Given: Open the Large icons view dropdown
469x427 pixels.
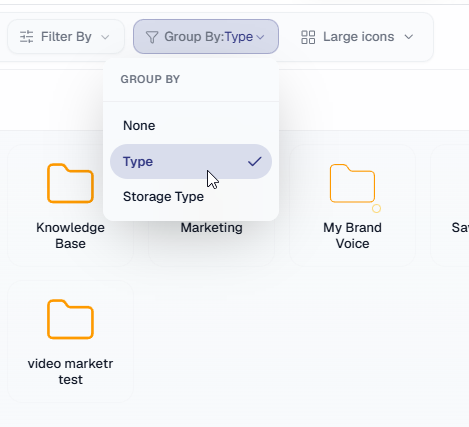Looking at the screenshot, I should pyautogui.click(x=357, y=37).
